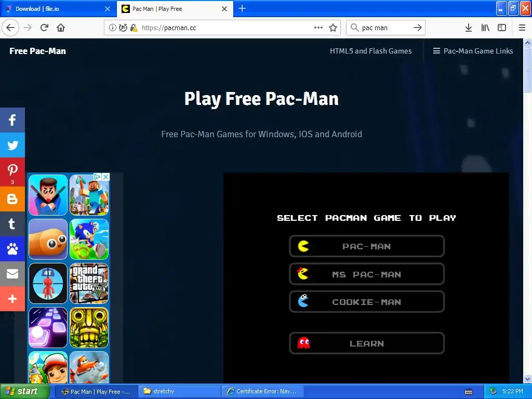Open AdChoices triangle icon on ad
The height and width of the screenshot is (399, 532).
point(98,177)
